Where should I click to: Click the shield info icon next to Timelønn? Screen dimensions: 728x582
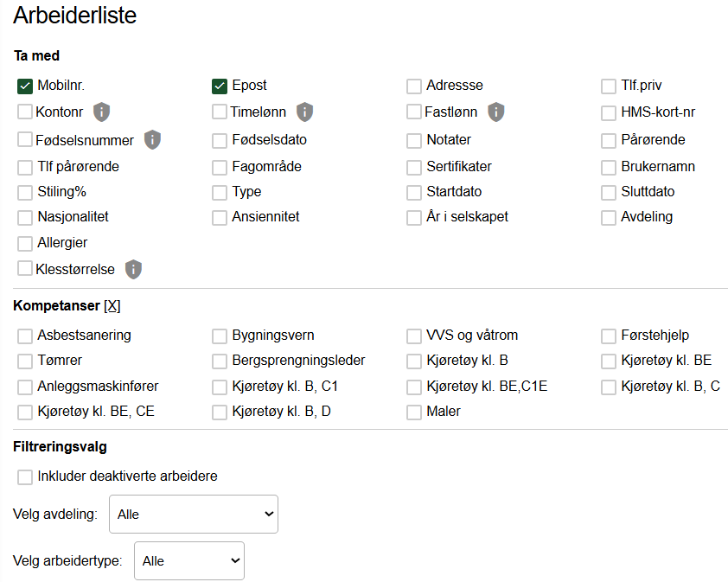tap(304, 112)
